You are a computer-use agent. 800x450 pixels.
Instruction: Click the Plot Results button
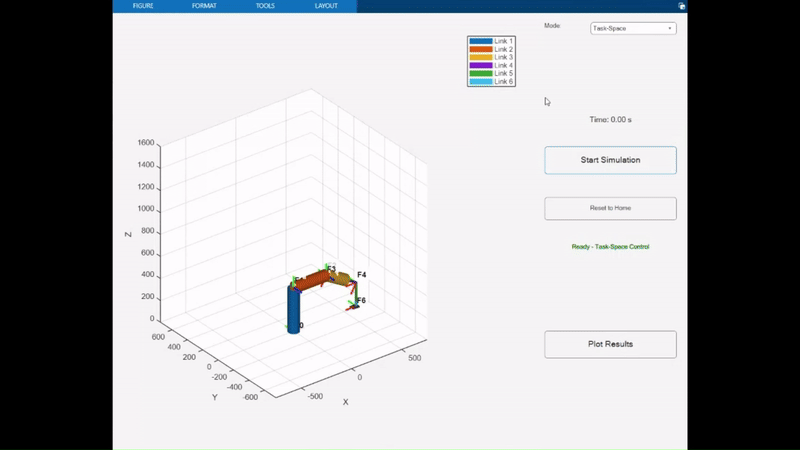(610, 344)
